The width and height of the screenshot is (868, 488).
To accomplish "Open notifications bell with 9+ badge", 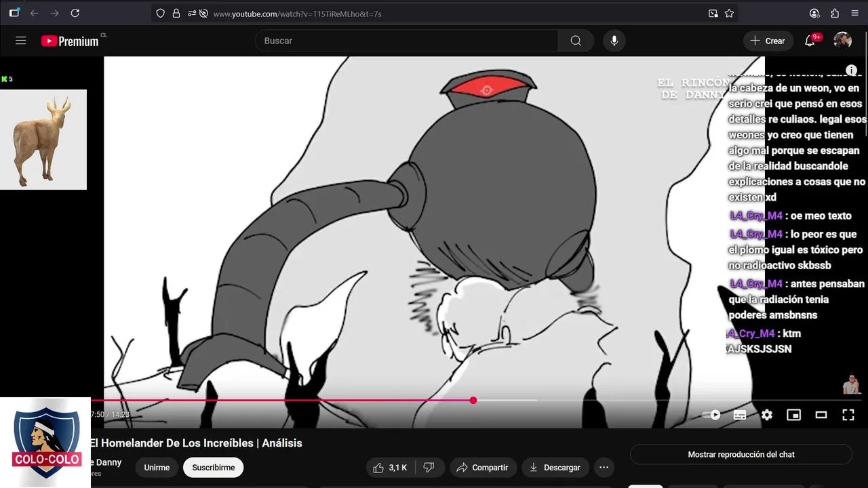I will [810, 41].
